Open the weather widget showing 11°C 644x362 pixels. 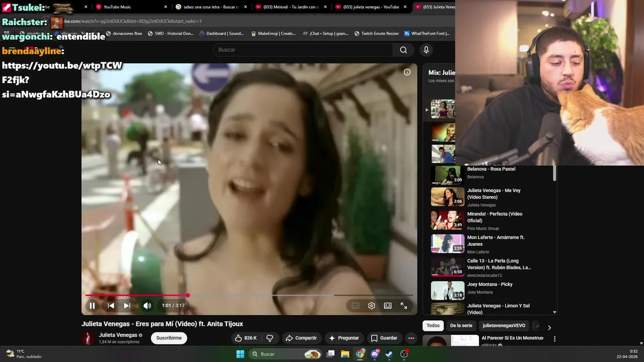pos(24,354)
